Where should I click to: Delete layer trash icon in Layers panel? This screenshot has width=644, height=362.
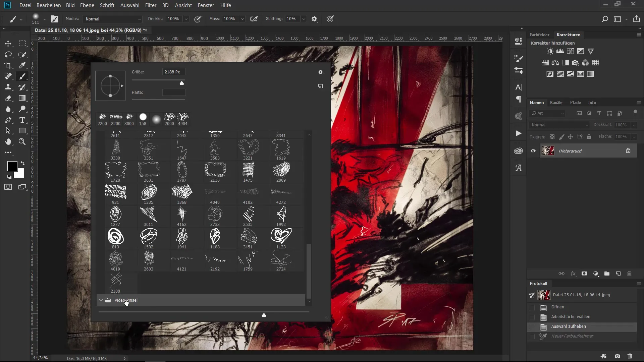coord(629,274)
